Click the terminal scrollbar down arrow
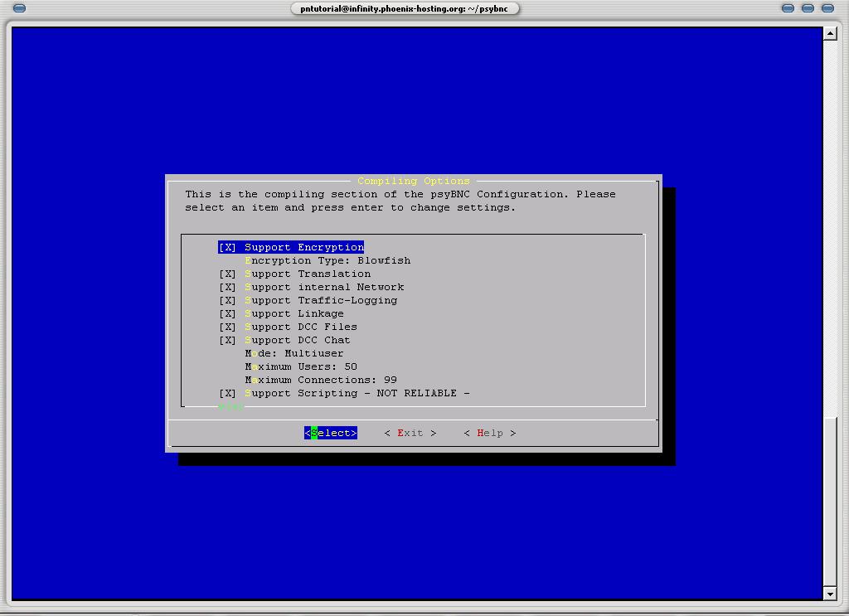 [830, 594]
